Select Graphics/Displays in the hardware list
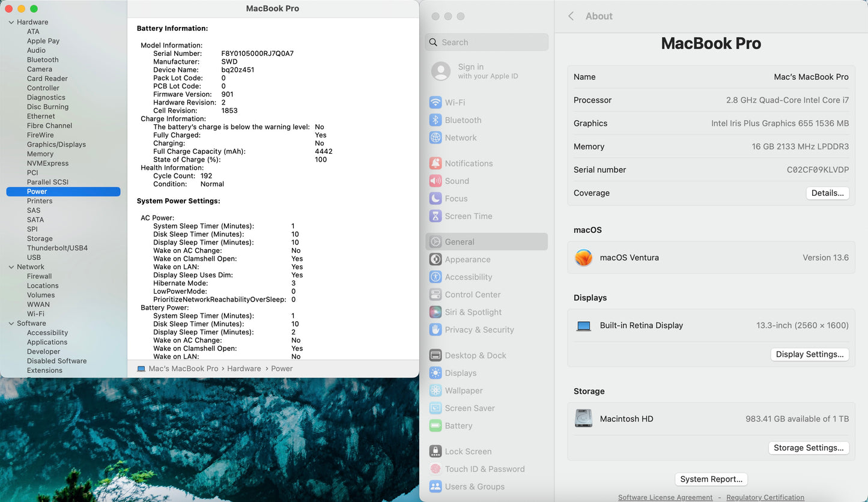Image resolution: width=868 pixels, height=502 pixels. tap(56, 145)
